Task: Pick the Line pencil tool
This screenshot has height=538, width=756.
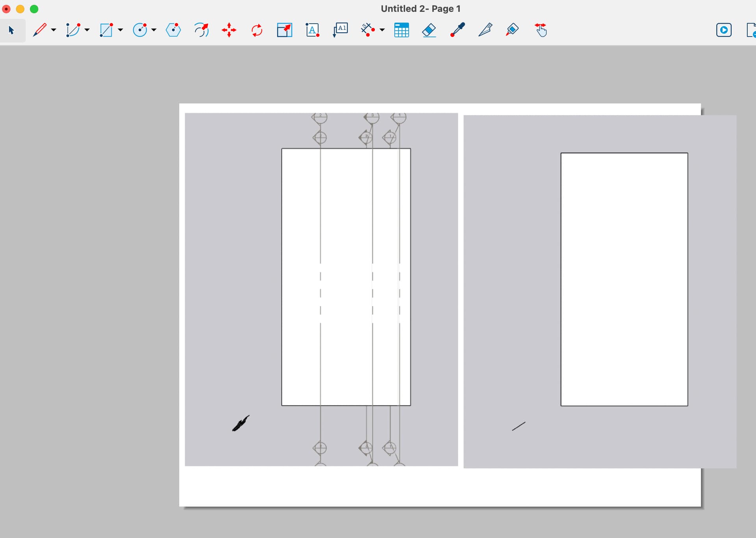Action: click(39, 30)
